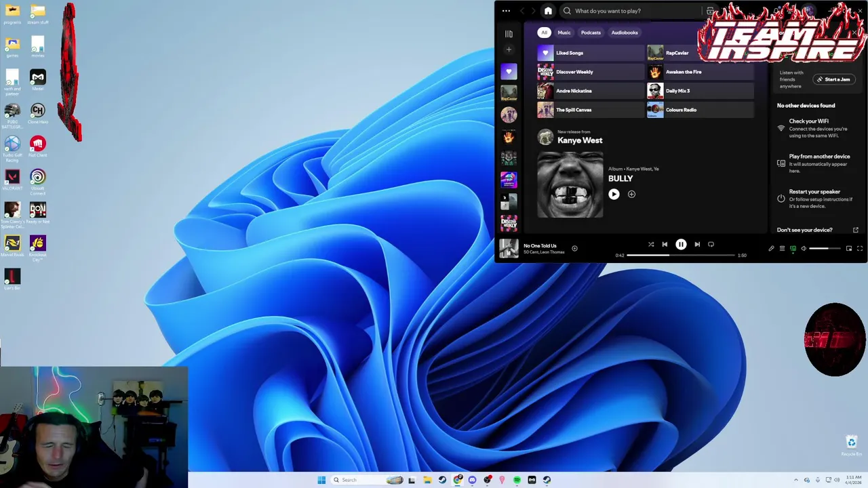
Task: Open The Spill Canvas shortcut card
Action: tap(590, 110)
